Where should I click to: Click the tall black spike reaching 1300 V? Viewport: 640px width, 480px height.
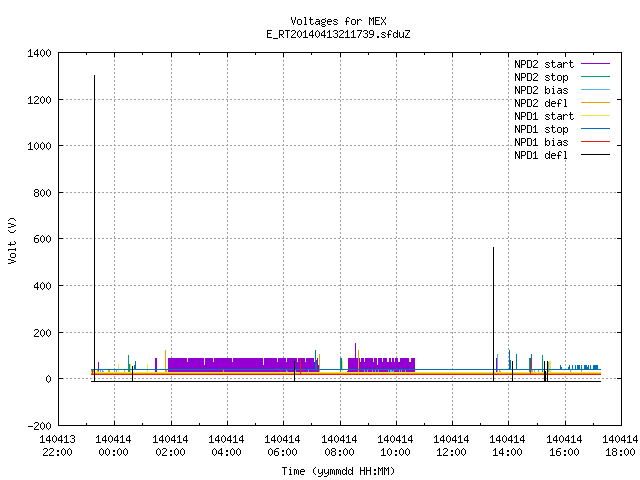coord(94,229)
